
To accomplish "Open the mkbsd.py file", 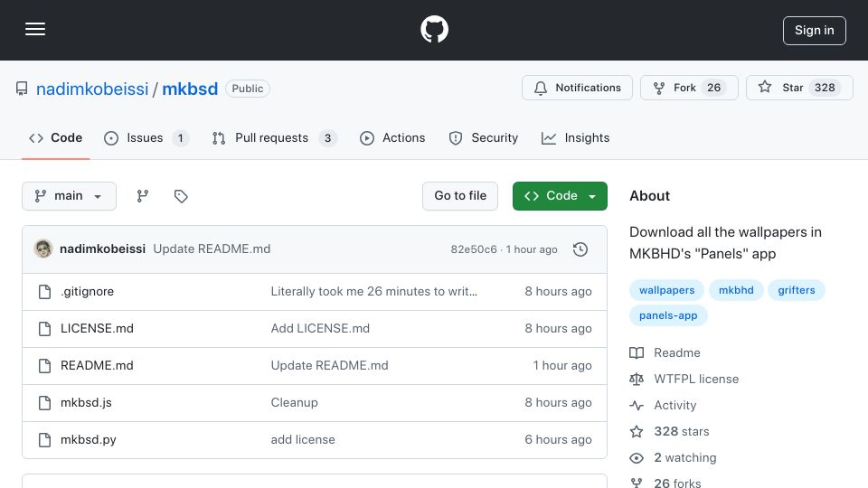I will point(88,440).
